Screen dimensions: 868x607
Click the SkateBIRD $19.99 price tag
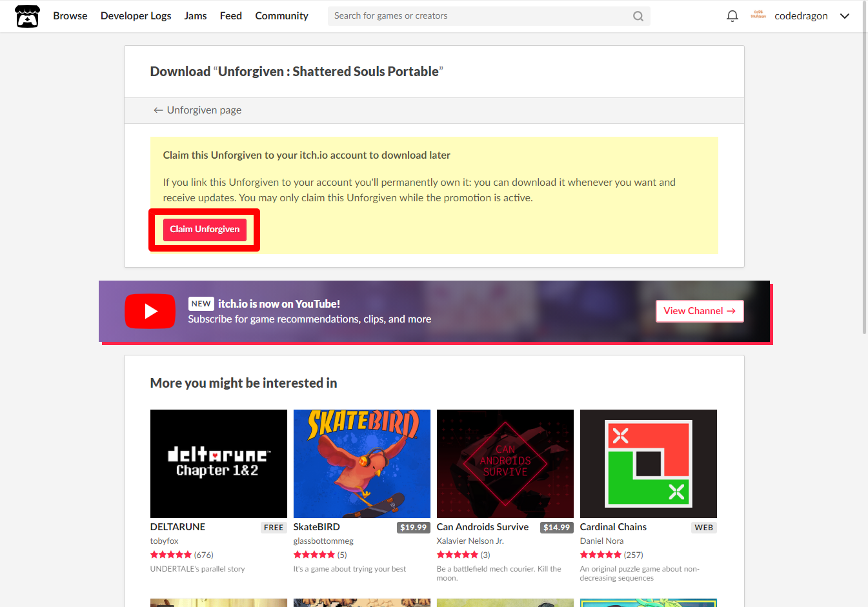point(414,528)
